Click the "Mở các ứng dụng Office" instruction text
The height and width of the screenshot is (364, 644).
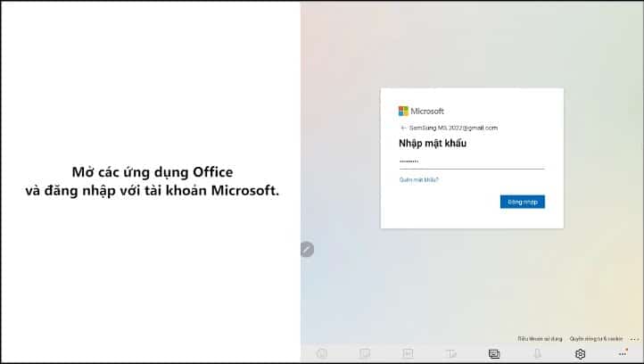pyautogui.click(x=153, y=171)
